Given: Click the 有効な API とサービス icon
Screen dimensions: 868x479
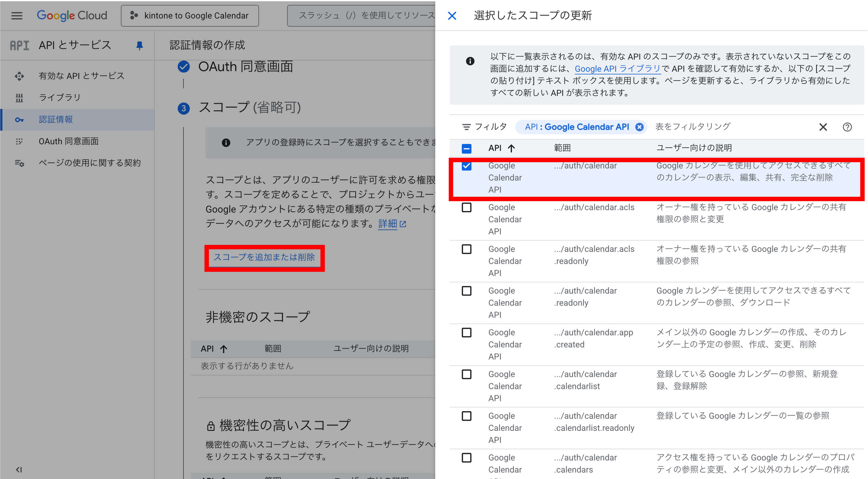Looking at the screenshot, I should coord(19,76).
